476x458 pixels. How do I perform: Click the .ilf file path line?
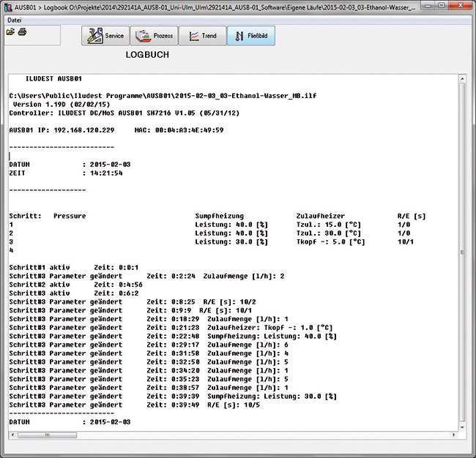click(163, 96)
